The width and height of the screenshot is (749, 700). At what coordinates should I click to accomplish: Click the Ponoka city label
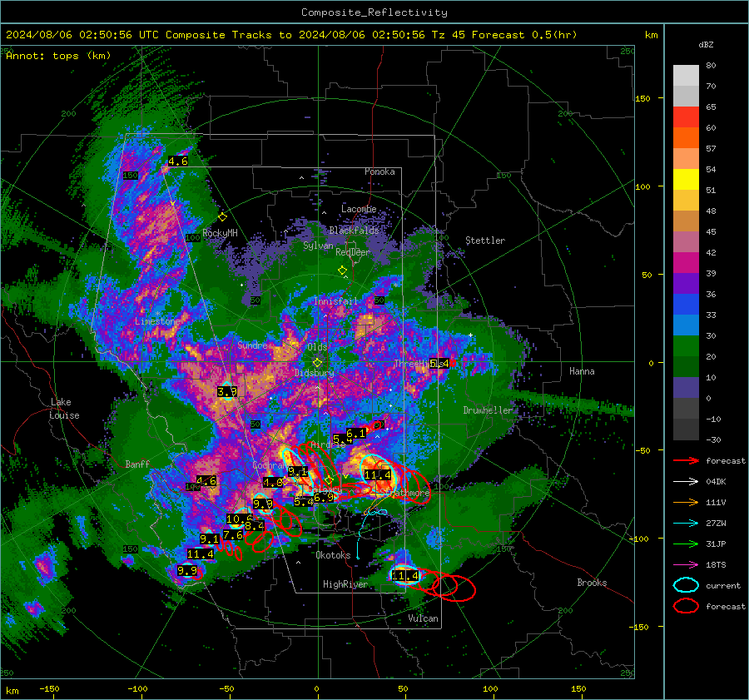tap(379, 171)
